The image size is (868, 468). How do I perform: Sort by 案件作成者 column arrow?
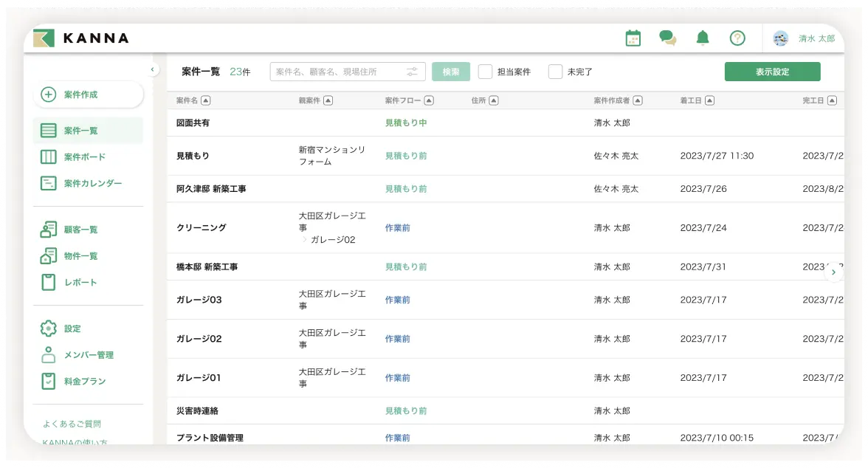[638, 100]
